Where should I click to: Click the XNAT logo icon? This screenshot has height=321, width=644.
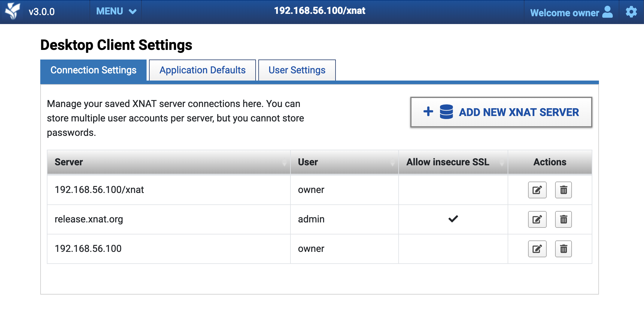pos(13,11)
